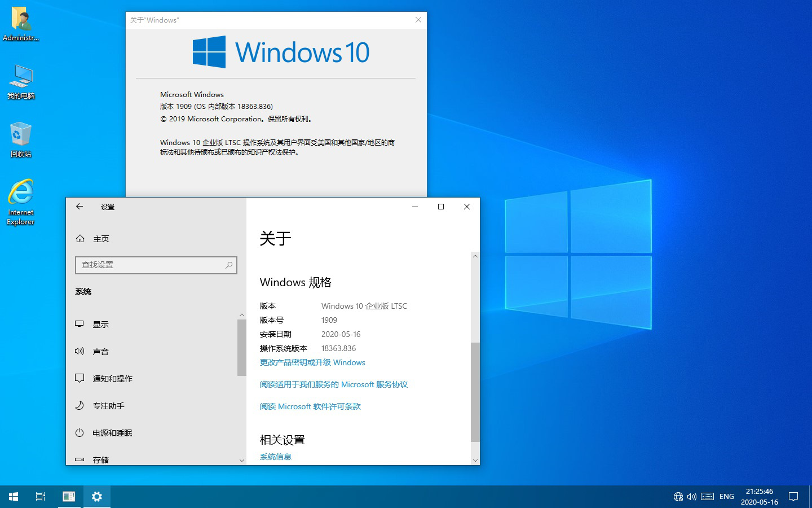The height and width of the screenshot is (508, 812).
Task: Click the Windows Start button
Action: (x=14, y=497)
